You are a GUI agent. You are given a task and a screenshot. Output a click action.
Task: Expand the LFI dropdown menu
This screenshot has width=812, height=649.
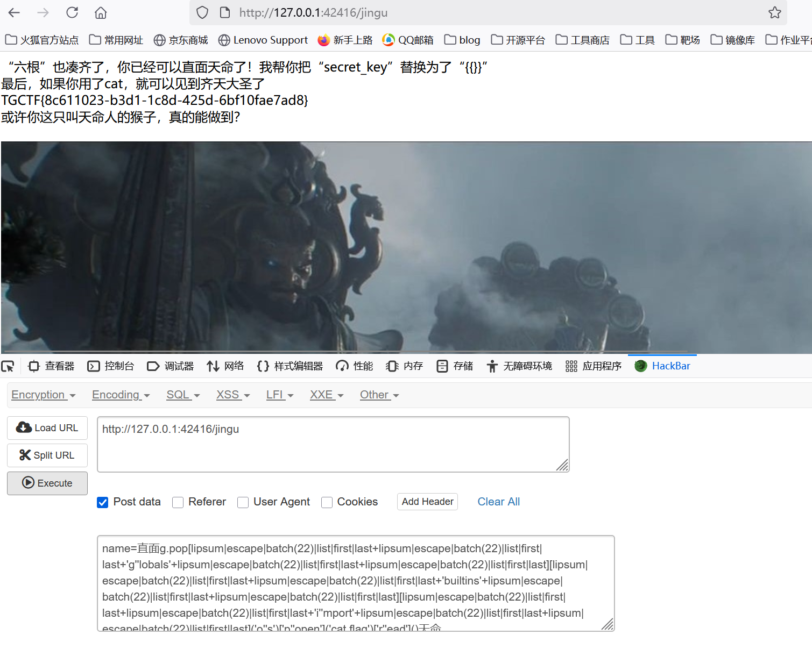280,395
